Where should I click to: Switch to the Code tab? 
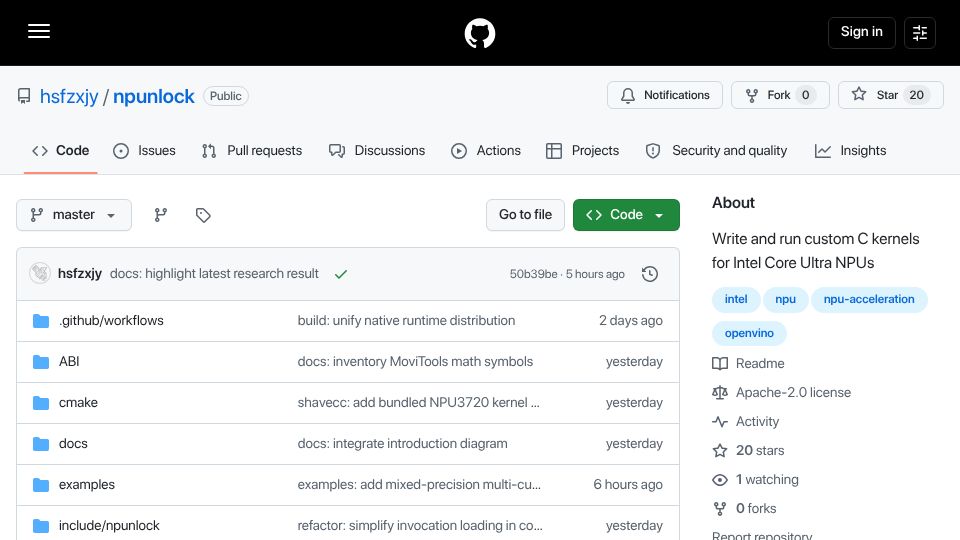click(61, 151)
